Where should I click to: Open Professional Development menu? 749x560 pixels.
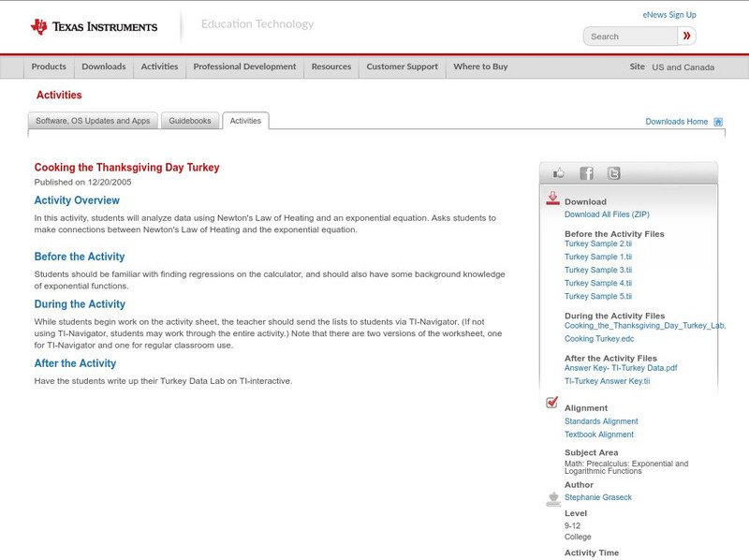(244, 66)
